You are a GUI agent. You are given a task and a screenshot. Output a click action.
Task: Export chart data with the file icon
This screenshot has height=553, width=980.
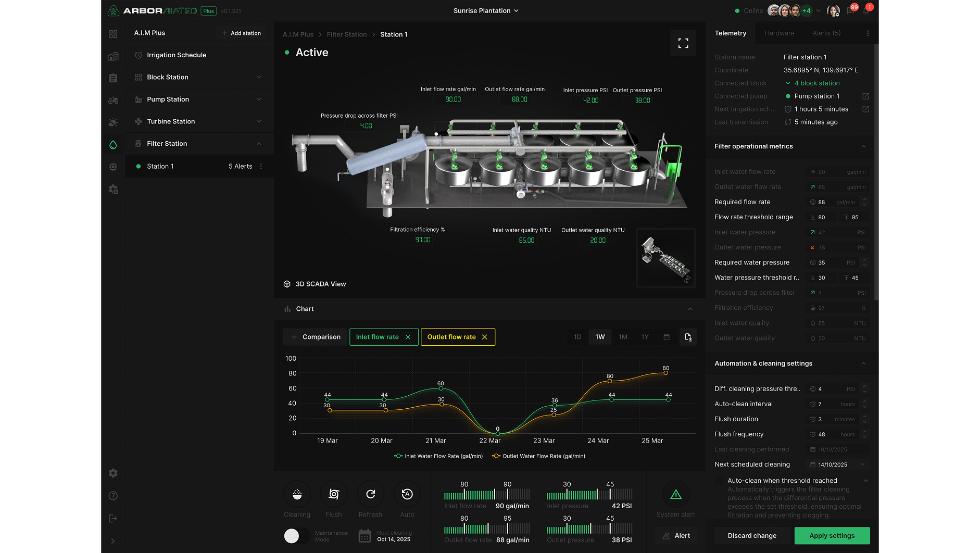click(x=688, y=337)
